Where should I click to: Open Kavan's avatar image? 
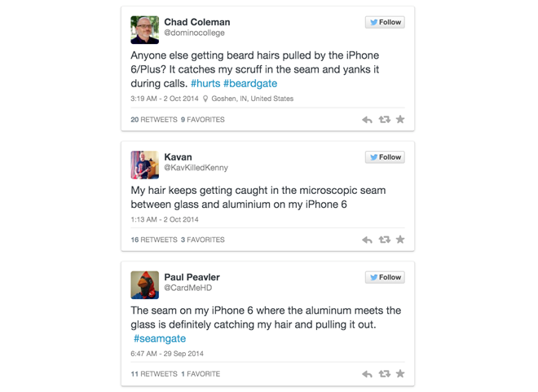(144, 165)
